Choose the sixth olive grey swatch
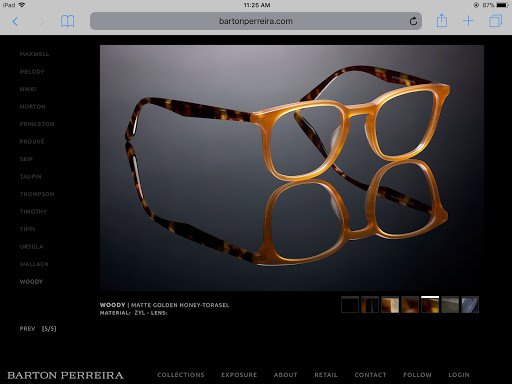This screenshot has width=512, height=384. coord(450,305)
